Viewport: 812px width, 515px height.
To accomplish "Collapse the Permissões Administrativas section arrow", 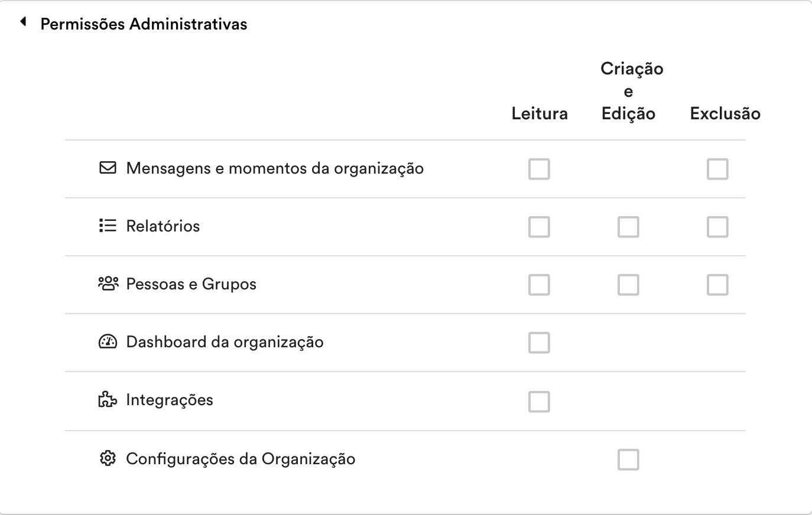I will point(23,22).
